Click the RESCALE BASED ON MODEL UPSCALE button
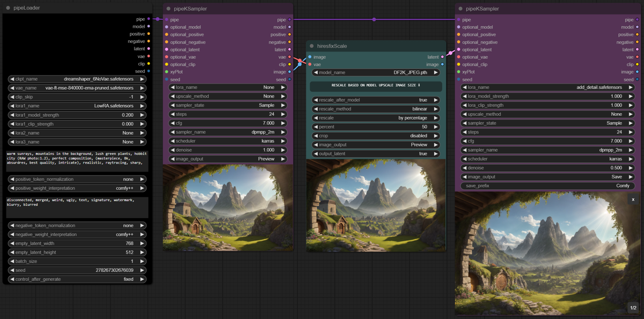The height and width of the screenshot is (319, 644). [x=376, y=86]
